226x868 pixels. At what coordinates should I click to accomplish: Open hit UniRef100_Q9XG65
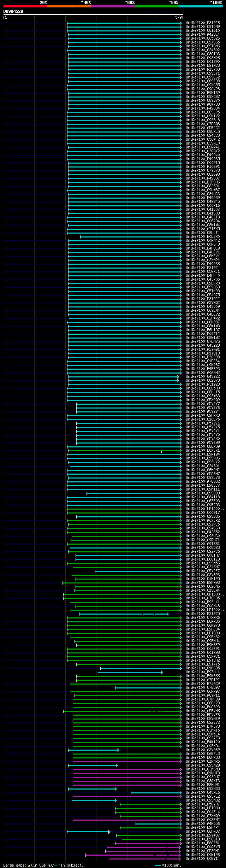coord(203,42)
